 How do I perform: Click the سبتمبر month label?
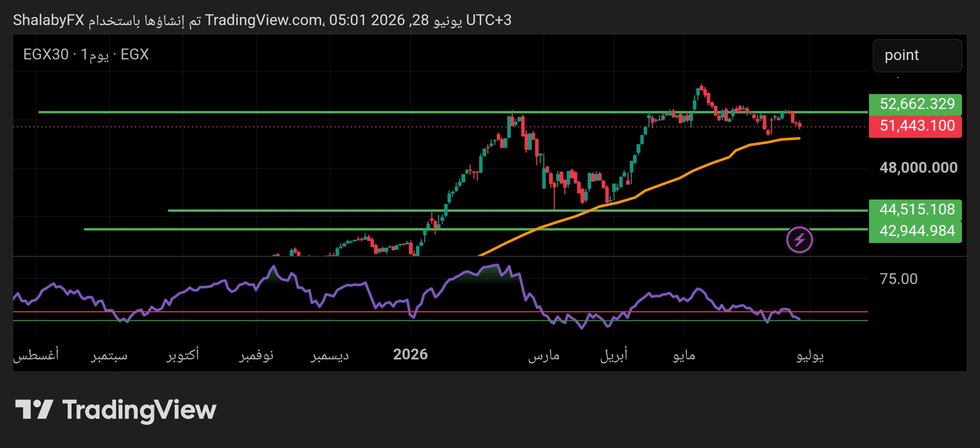[109, 355]
